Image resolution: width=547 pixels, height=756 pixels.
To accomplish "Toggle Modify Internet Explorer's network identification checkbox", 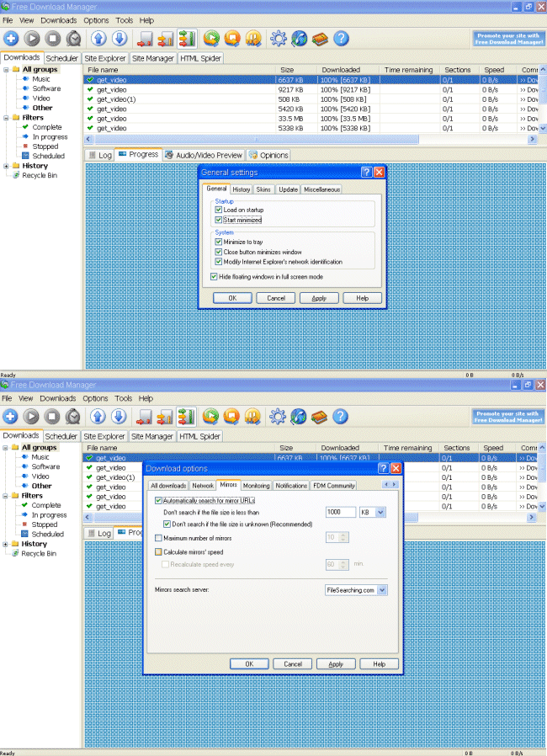I will click(218, 262).
